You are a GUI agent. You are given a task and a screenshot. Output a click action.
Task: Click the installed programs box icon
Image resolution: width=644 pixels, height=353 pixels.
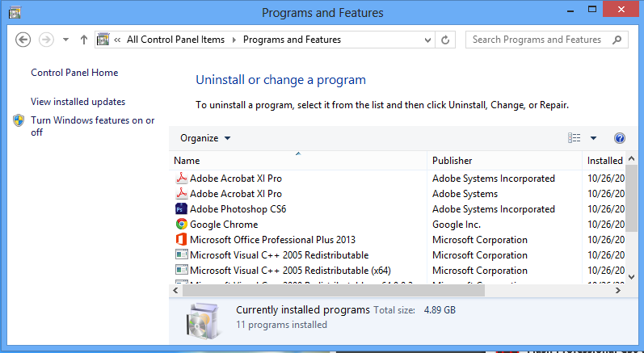[204, 321]
